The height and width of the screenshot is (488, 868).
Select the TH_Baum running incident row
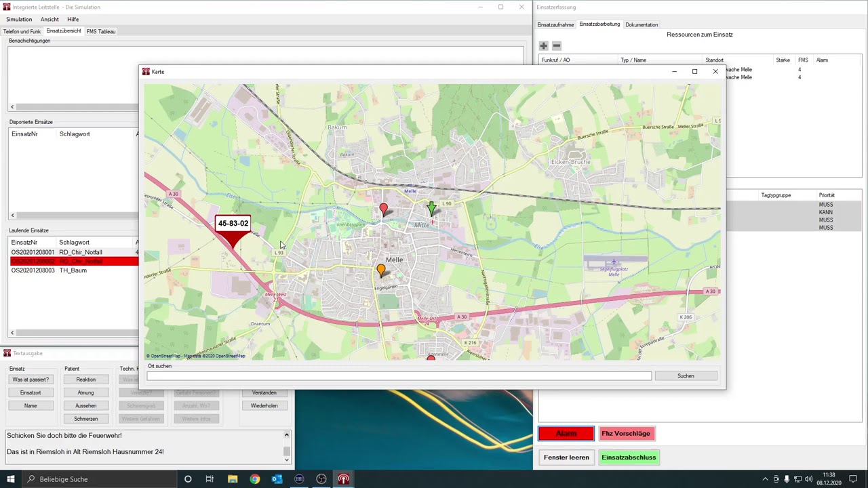pos(73,270)
